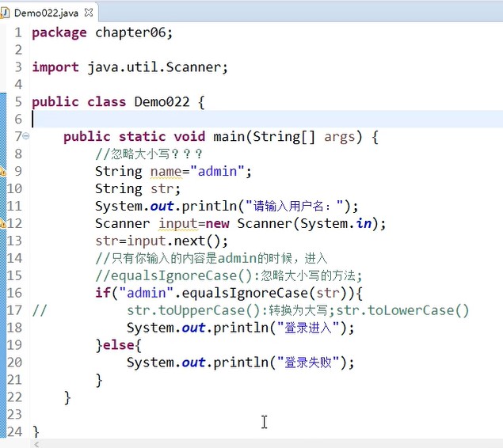Click 'str.toUpperCase()' in the comment on line 17
503x448 pixels.
(x=194, y=310)
